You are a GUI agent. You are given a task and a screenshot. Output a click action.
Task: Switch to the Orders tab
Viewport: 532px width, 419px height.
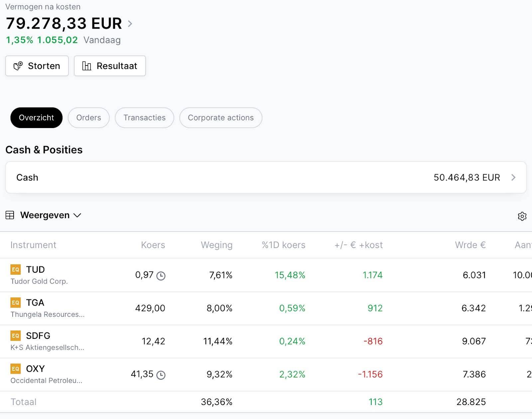click(88, 118)
